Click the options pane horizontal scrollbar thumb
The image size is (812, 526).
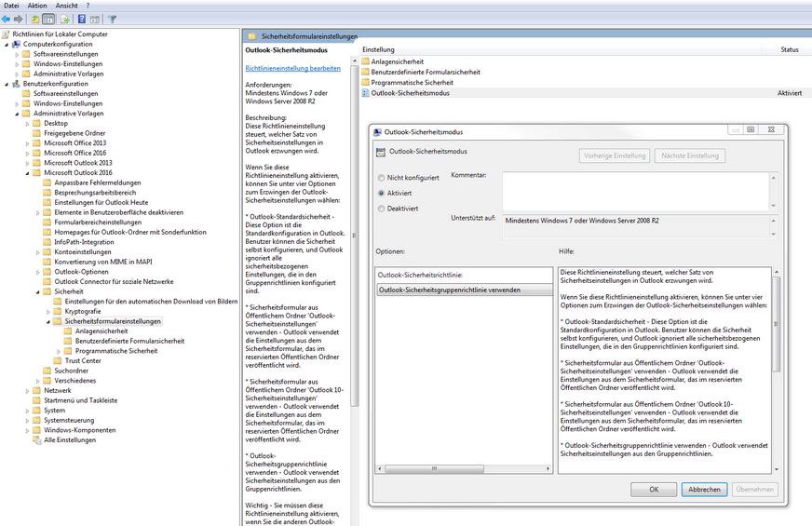click(435, 468)
